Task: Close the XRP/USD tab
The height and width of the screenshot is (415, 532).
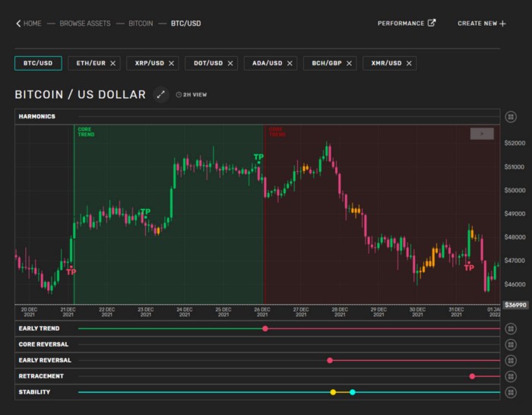Action: pos(171,63)
